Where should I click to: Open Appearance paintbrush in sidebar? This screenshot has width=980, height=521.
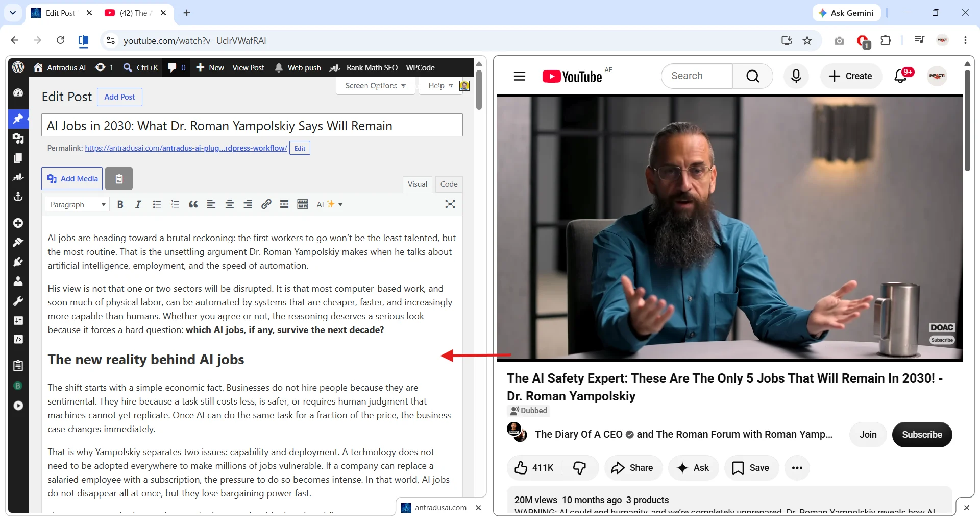click(x=18, y=242)
